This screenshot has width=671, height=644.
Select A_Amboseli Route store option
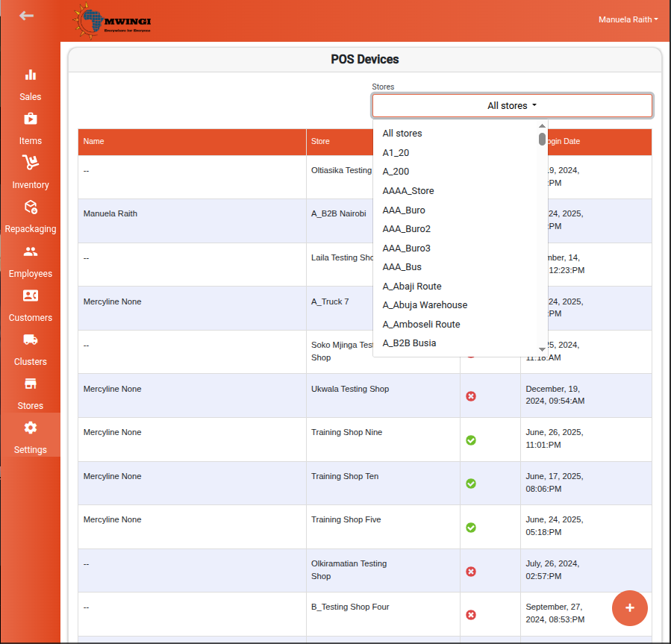(x=455, y=325)
